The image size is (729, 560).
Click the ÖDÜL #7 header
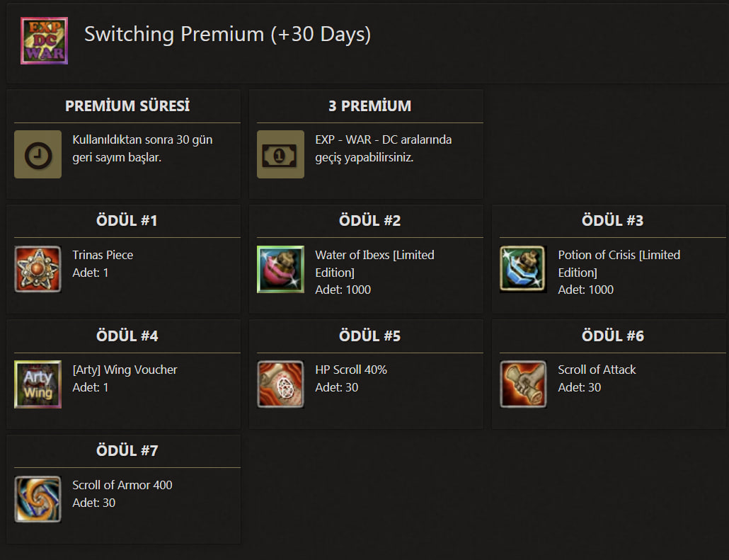click(x=127, y=451)
